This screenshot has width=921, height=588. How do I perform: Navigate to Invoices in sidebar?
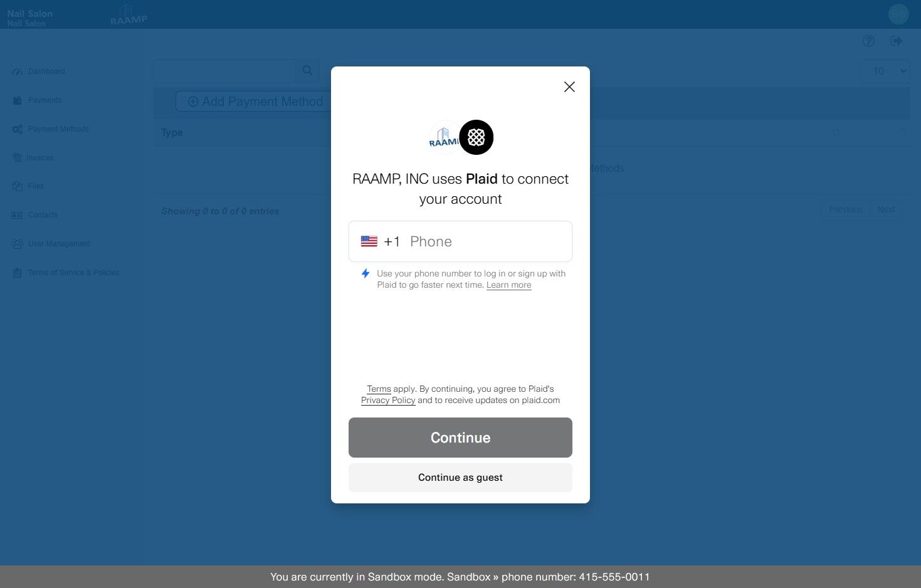click(40, 158)
